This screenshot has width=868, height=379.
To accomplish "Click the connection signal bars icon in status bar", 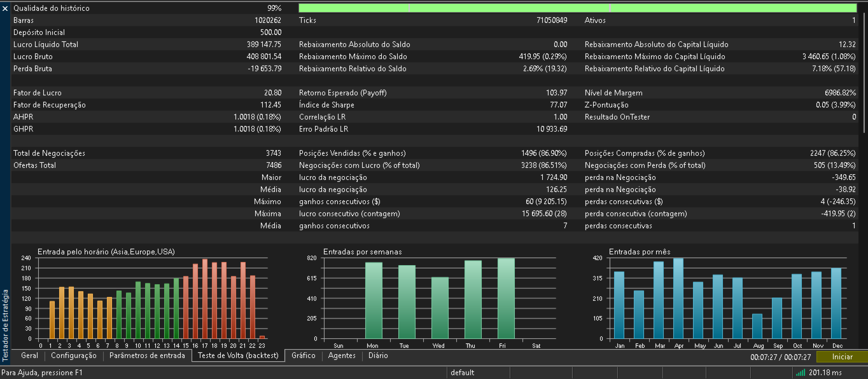I will coord(801,373).
